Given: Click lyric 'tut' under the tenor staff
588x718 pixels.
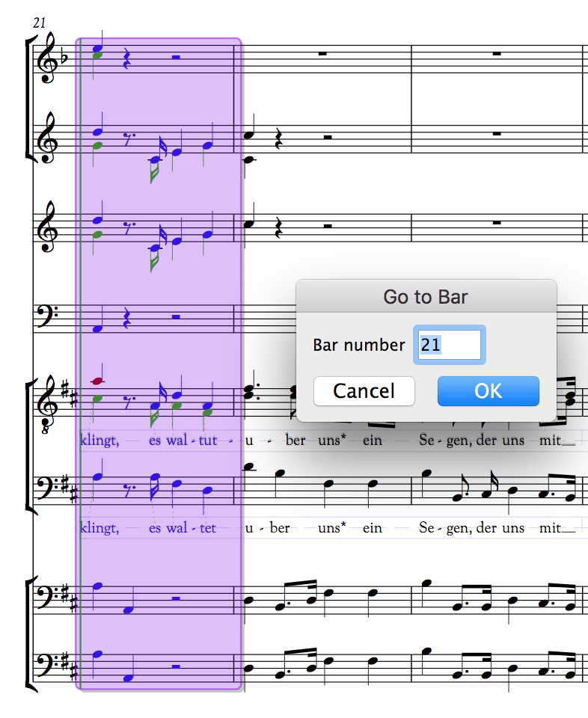Looking at the screenshot, I should tap(208, 441).
